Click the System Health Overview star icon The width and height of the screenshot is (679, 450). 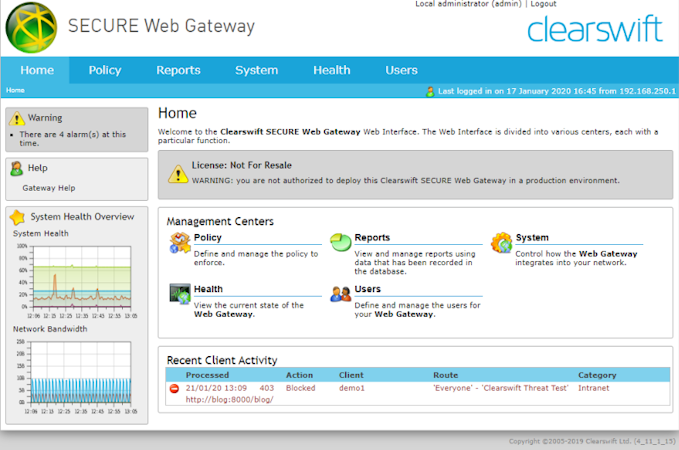[x=17, y=217]
